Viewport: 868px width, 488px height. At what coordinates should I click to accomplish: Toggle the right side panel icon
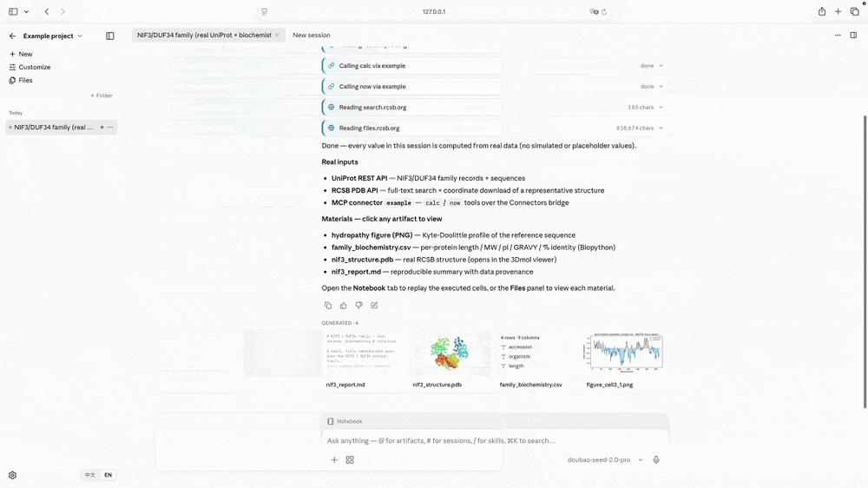click(x=853, y=35)
